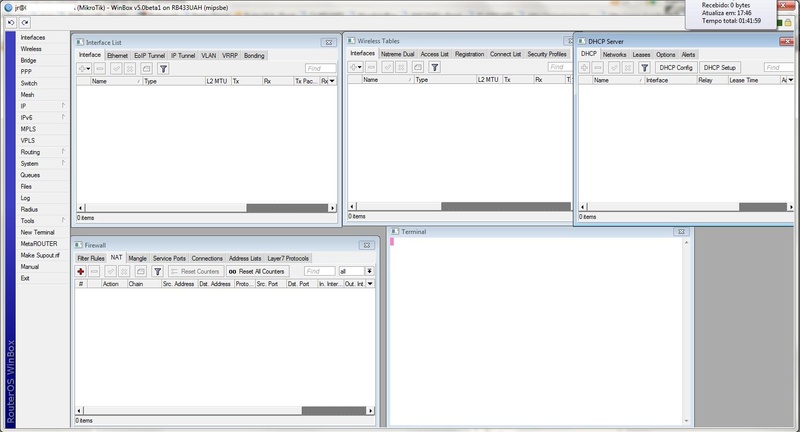
Task: Click horizontal scrollbar in Wireless Tables
Action: coord(460,207)
